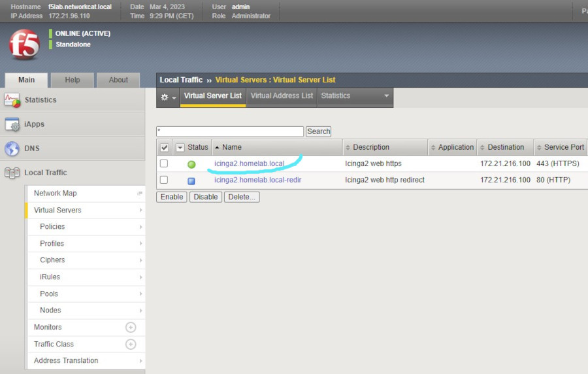
Task: Open the icinga2.homelab.local virtual server link
Action: (x=250, y=163)
